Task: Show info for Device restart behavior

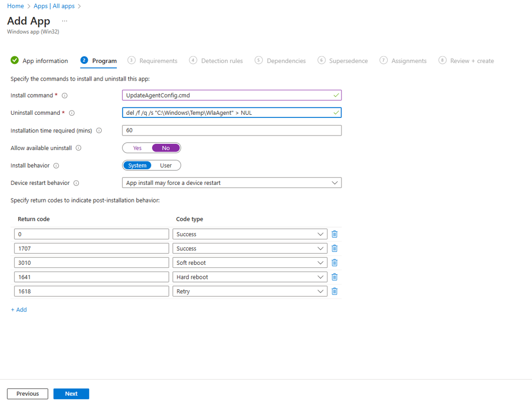Action: pyautogui.click(x=76, y=183)
